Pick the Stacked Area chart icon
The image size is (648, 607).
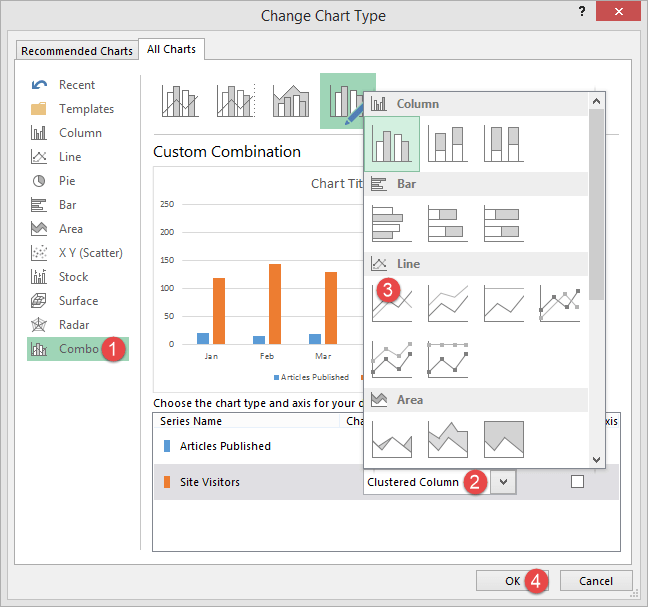pos(447,438)
